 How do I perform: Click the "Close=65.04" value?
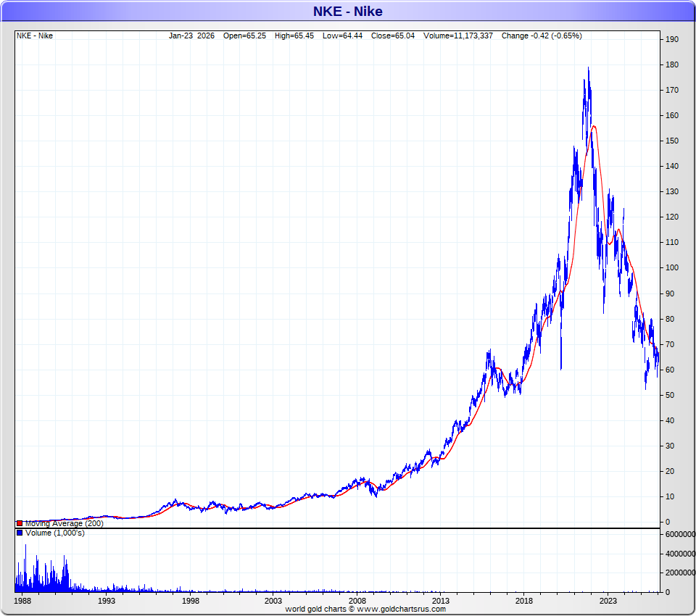coord(393,36)
